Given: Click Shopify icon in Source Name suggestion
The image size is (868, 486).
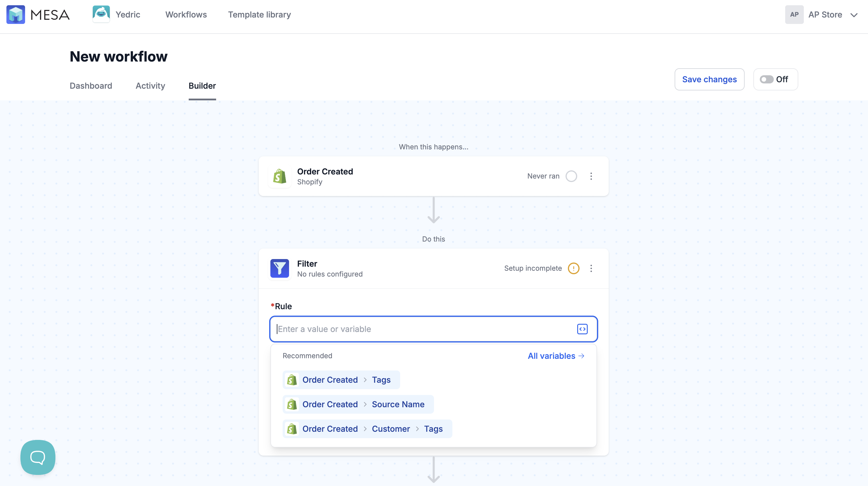Looking at the screenshot, I should pyautogui.click(x=292, y=404).
